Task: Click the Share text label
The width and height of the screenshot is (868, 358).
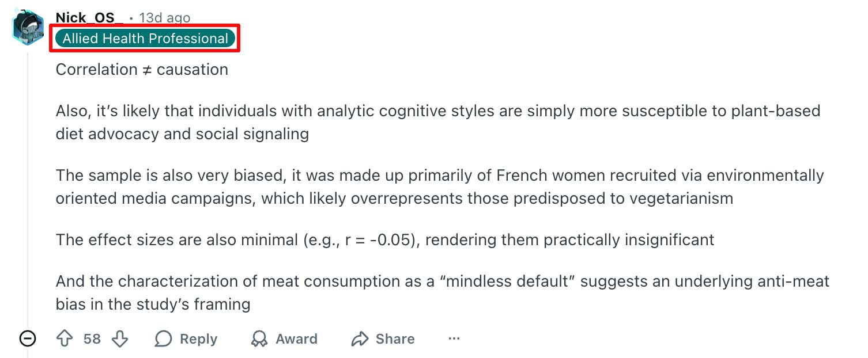Action: [395, 339]
